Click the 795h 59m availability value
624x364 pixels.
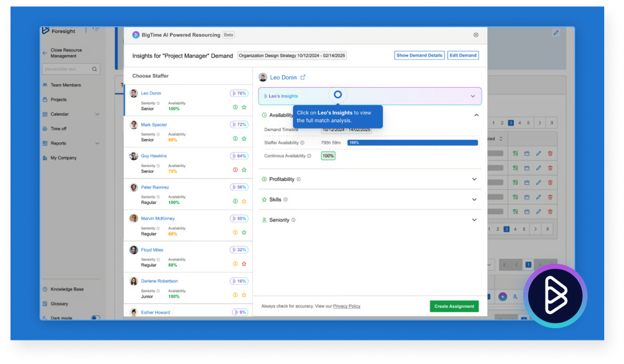coord(331,143)
